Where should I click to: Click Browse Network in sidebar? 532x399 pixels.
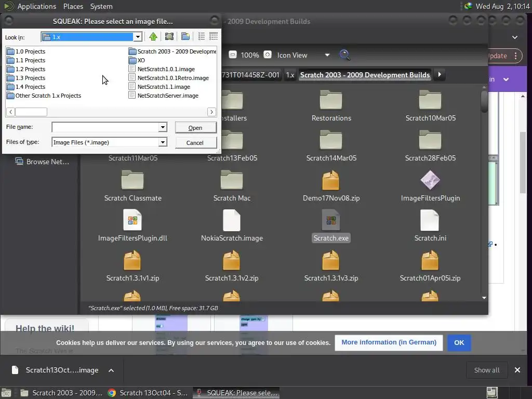[x=42, y=162]
